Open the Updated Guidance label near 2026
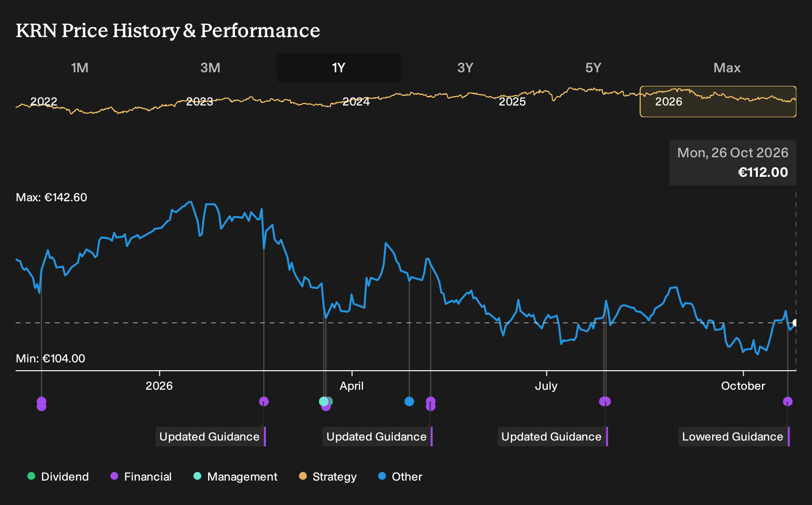This screenshot has height=505, width=812. click(x=211, y=437)
